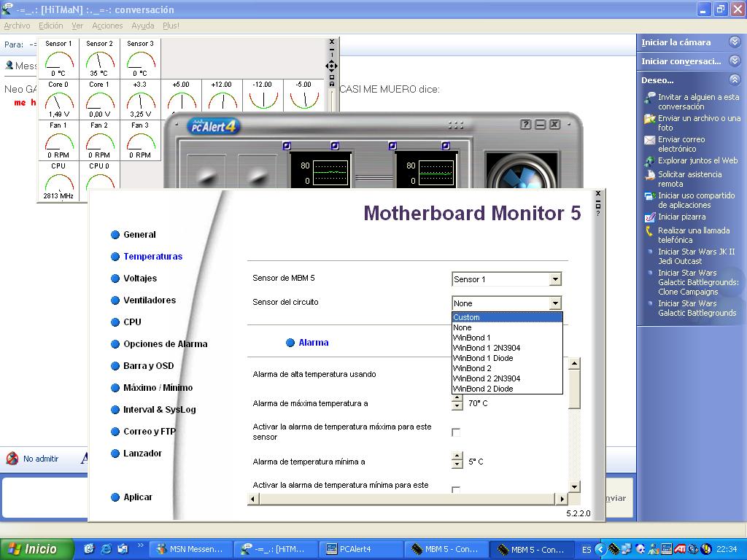This screenshot has height=560, width=747.
Task: Open the Plus! menu
Action: pyautogui.click(x=171, y=26)
